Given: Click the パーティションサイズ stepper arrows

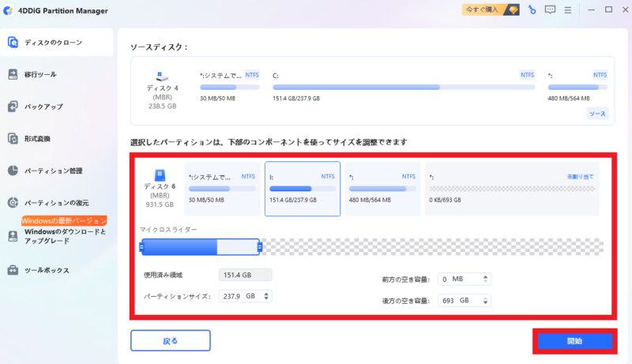Looking at the screenshot, I should [x=266, y=296].
